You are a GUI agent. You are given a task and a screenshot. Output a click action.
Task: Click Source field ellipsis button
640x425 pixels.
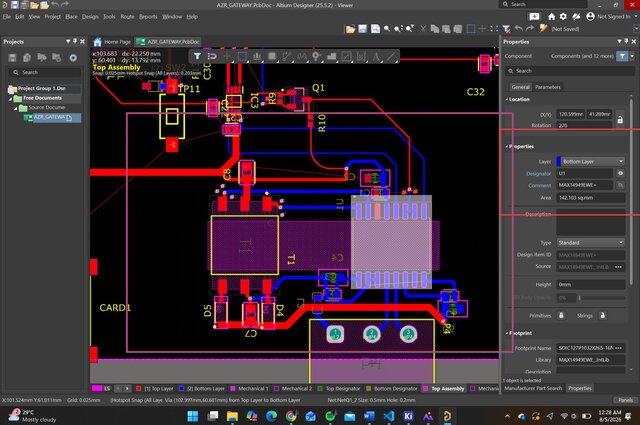click(x=618, y=267)
